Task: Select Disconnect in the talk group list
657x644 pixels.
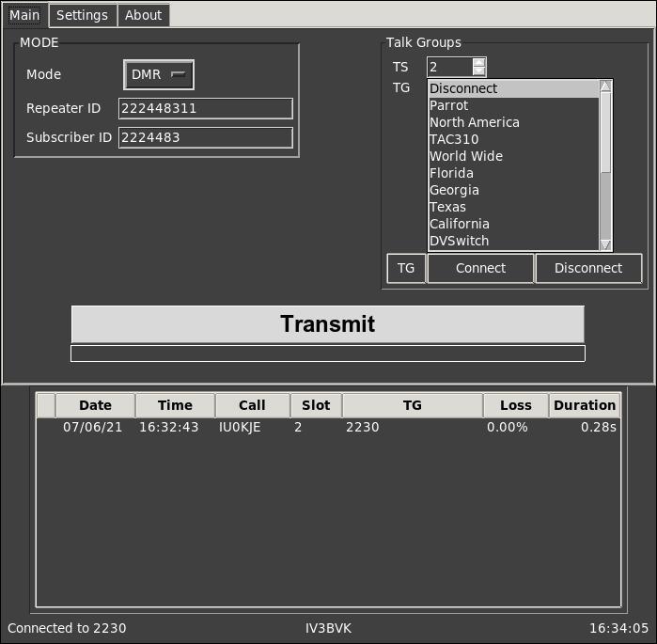Action: [514, 88]
